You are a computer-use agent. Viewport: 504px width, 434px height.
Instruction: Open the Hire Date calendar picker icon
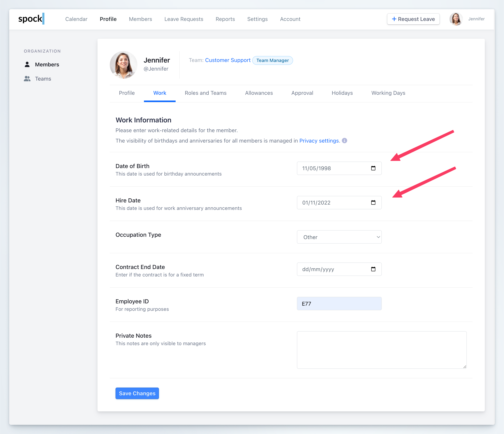coord(373,203)
